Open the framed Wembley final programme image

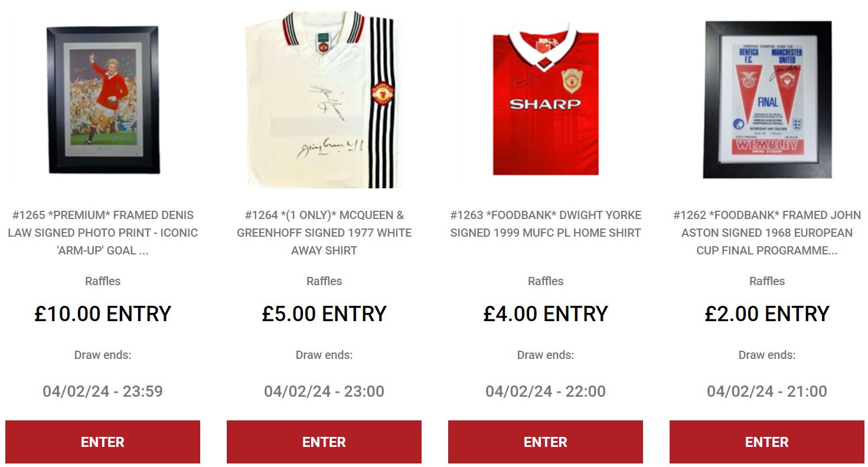(767, 99)
